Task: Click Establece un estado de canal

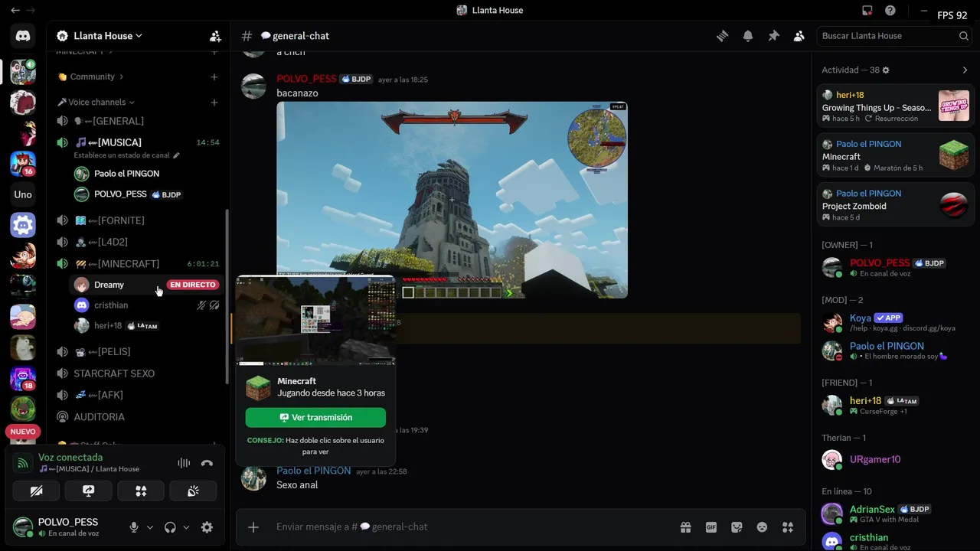Action: [x=126, y=155]
